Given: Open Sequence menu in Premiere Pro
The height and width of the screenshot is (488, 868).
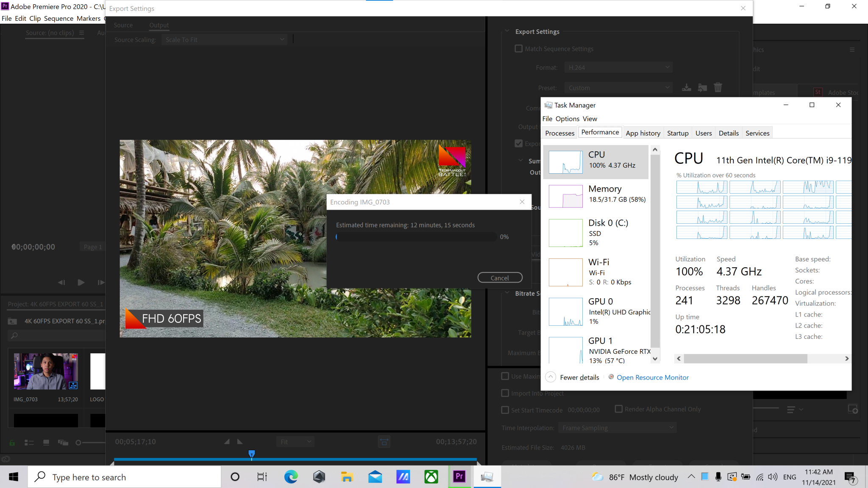Looking at the screenshot, I should click(58, 18).
